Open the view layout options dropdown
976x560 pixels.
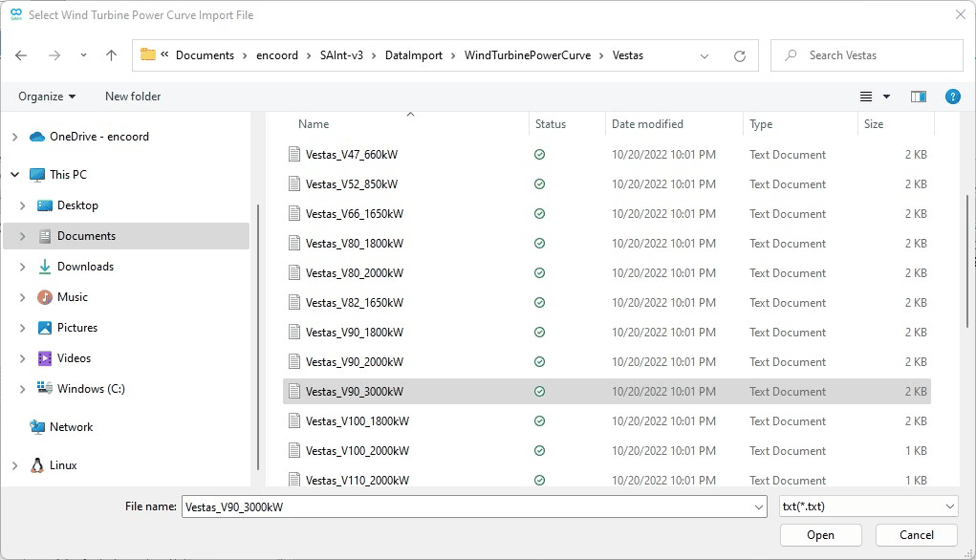point(886,97)
